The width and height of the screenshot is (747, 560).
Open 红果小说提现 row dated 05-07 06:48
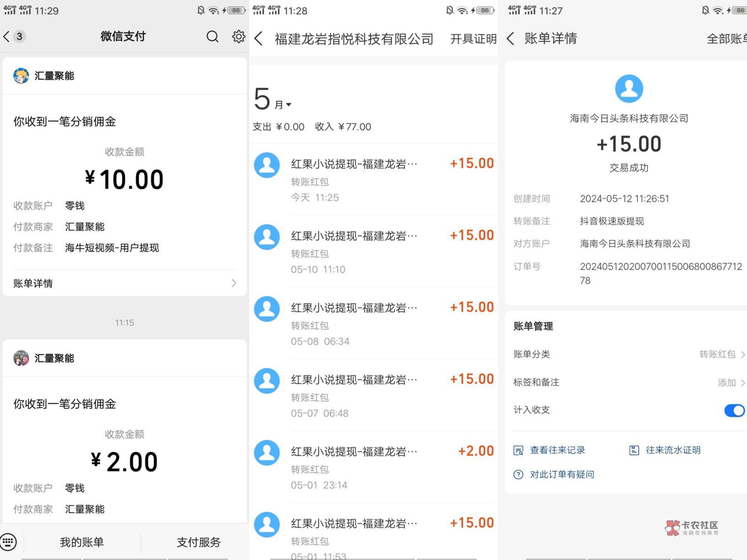[373, 395]
